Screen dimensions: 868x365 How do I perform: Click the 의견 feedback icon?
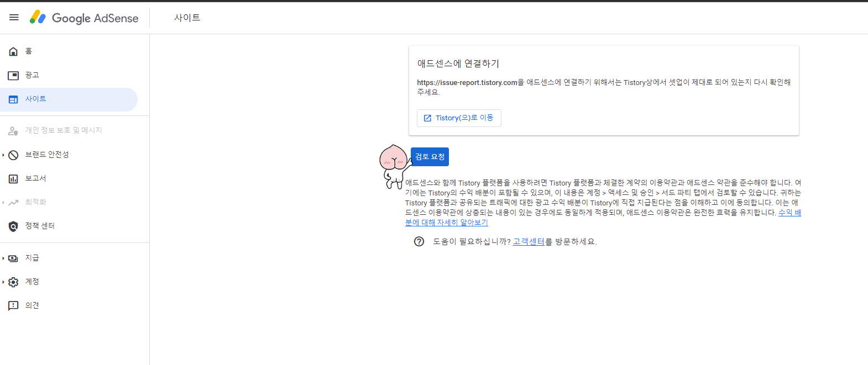(x=13, y=306)
